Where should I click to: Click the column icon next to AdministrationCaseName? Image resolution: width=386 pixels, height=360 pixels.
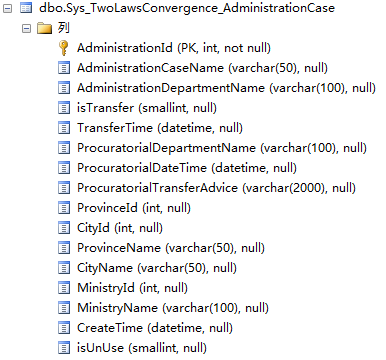(64, 68)
